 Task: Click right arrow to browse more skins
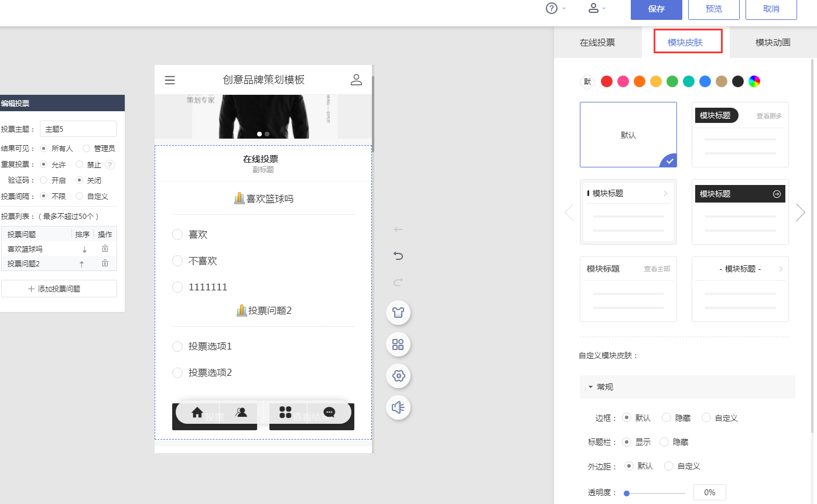[800, 212]
